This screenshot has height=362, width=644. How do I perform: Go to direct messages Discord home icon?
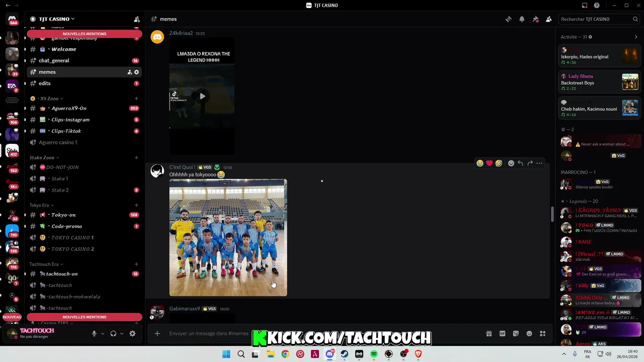(x=12, y=19)
